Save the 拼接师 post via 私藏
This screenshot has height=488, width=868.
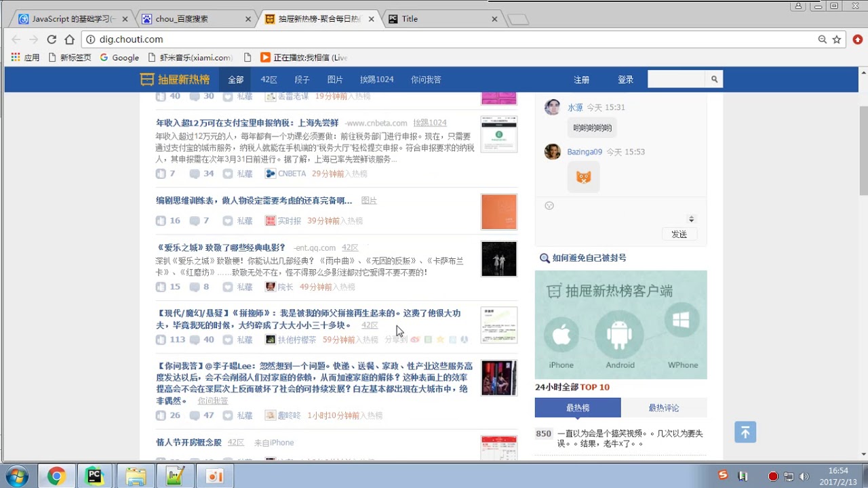(237, 340)
